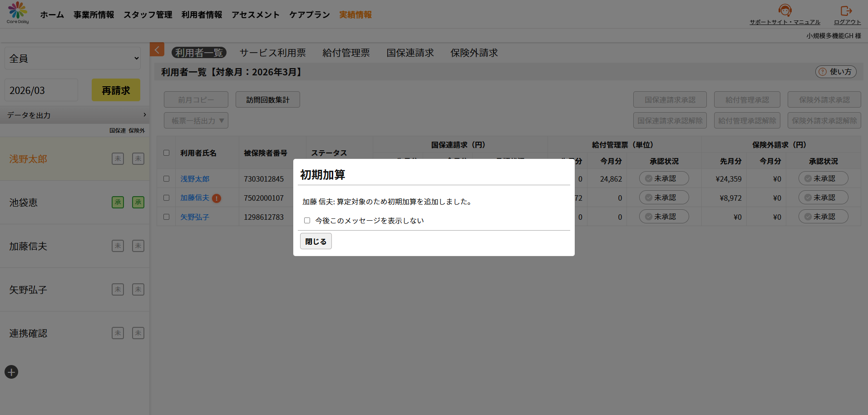Open the support site manual icon

(784, 10)
